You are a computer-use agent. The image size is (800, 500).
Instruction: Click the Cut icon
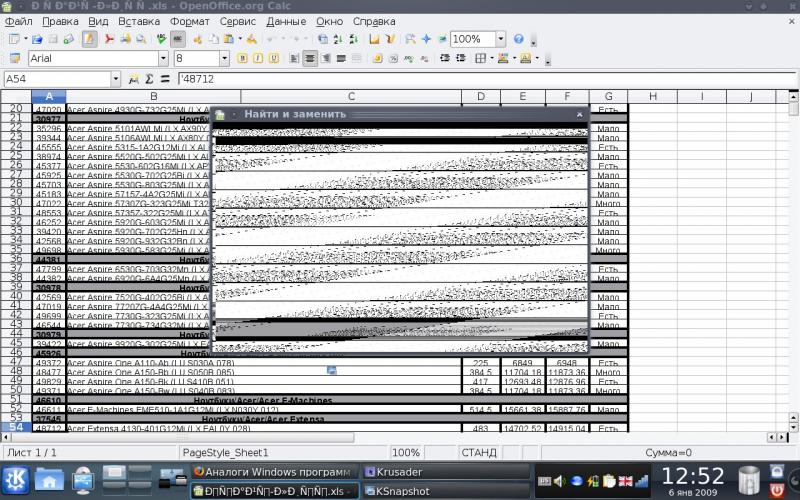[198, 39]
